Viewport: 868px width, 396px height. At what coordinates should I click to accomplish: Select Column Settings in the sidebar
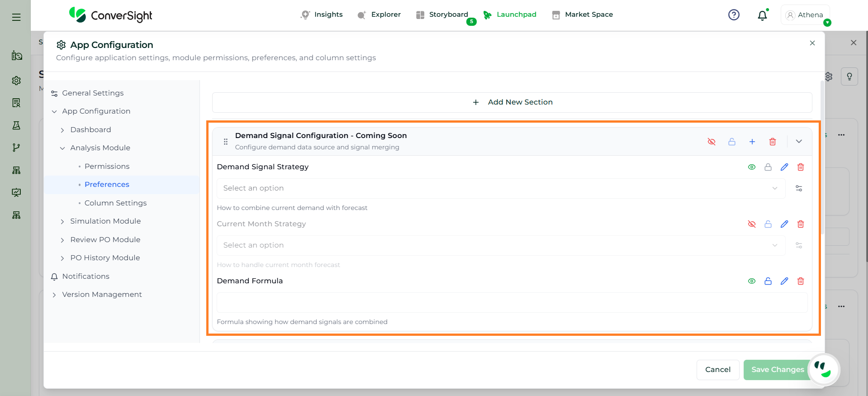115,203
